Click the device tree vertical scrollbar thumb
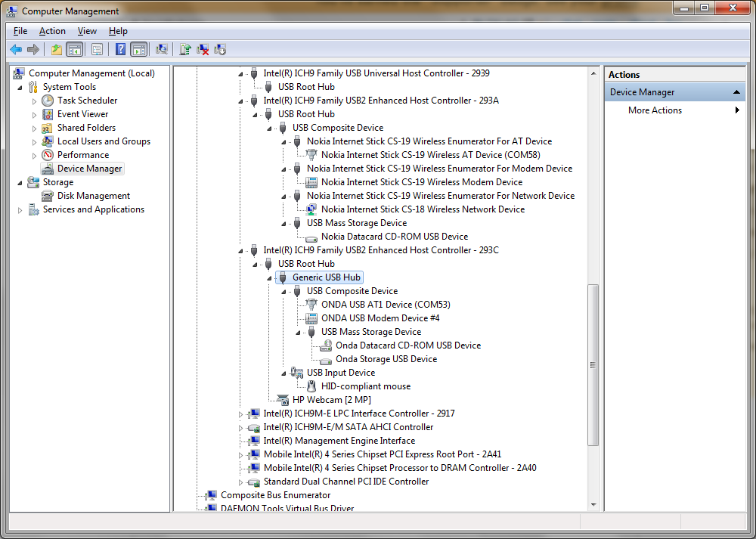Screen dimensions: 756x539 coord(593,365)
